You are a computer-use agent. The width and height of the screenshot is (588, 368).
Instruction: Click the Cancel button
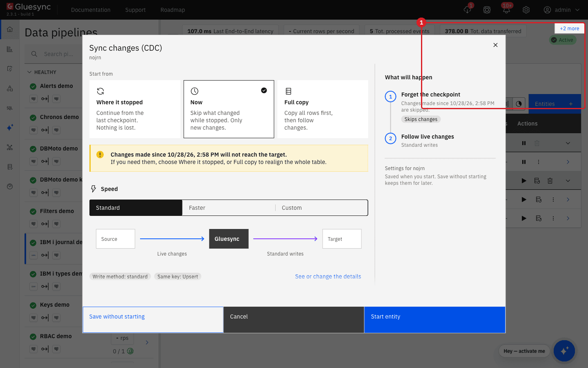click(294, 320)
